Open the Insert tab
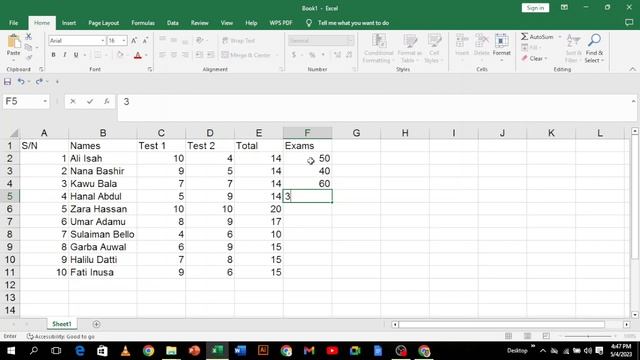This screenshot has height=360, width=640. [x=69, y=23]
